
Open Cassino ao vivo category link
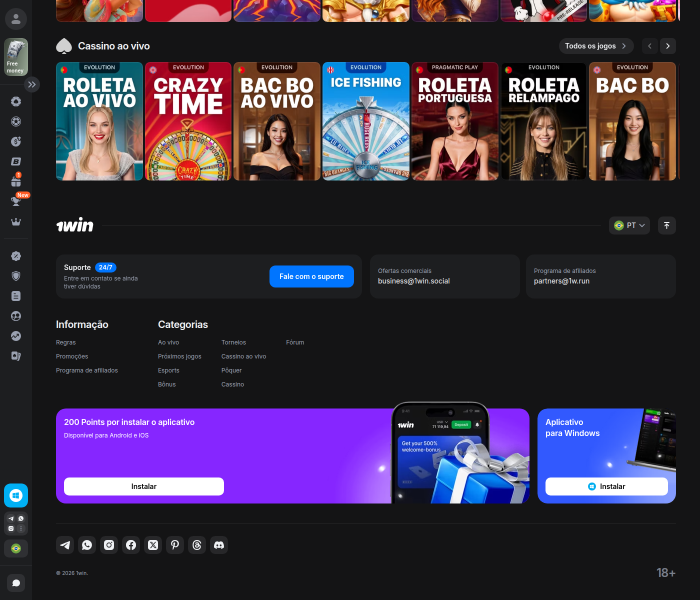tap(243, 356)
